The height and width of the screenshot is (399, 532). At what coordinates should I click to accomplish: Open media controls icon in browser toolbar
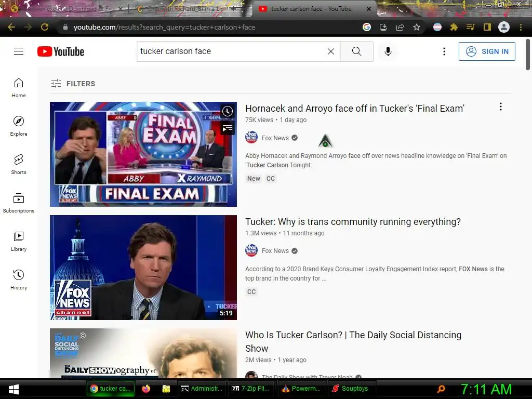(x=470, y=27)
